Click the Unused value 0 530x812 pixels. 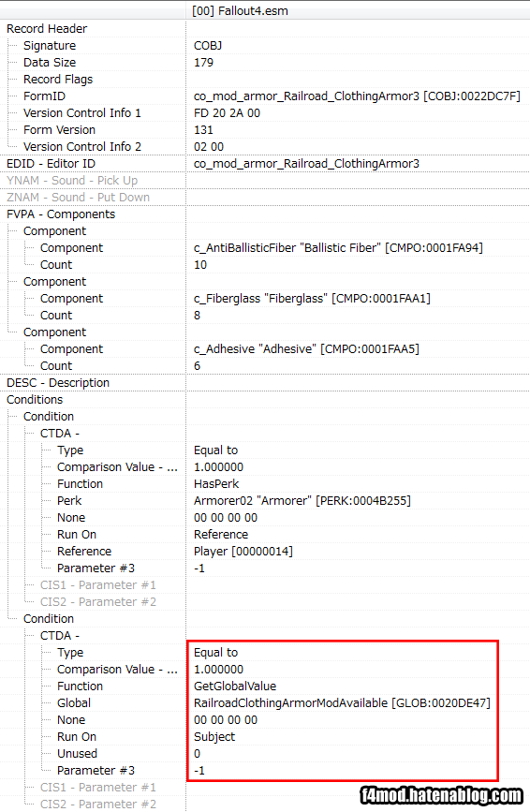pos(198,754)
